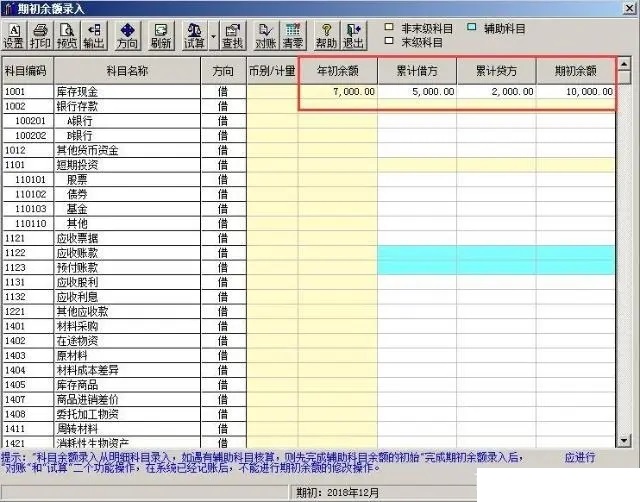Expand the 试算 dropdown arrow
This screenshot has height=502, width=640.
[x=213, y=36]
